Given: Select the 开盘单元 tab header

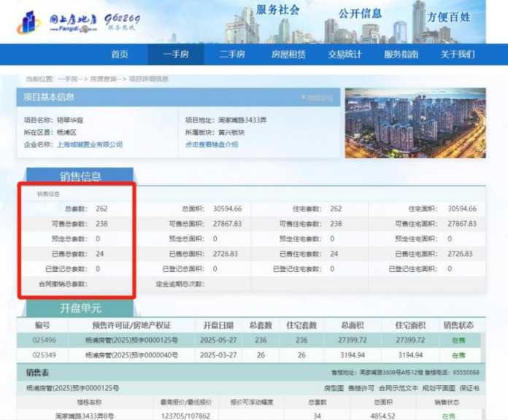Looking at the screenshot, I should coord(80,308).
